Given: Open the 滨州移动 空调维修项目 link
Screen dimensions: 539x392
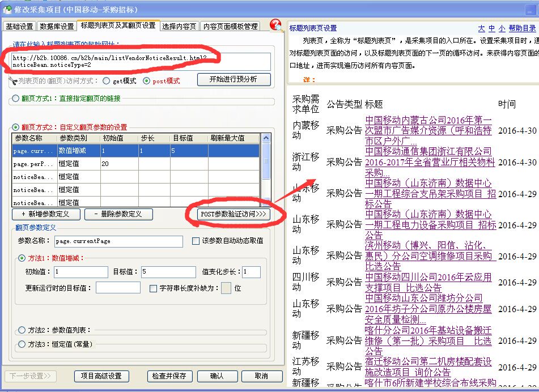Looking at the screenshot, I should click(x=430, y=255).
